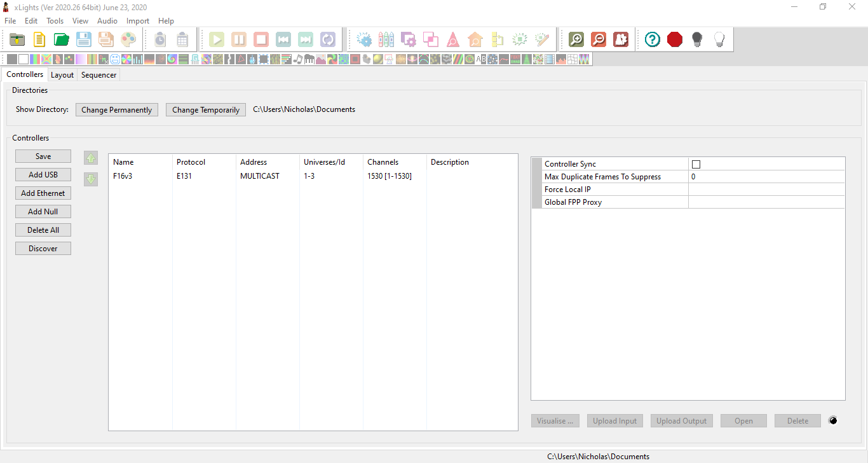Viewport: 868px width, 463px height.
Task: Click the Stop playback icon
Action: (x=261, y=39)
